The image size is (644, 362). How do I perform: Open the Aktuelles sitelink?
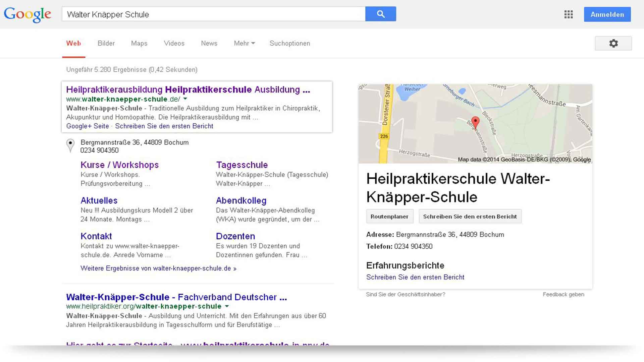99,200
